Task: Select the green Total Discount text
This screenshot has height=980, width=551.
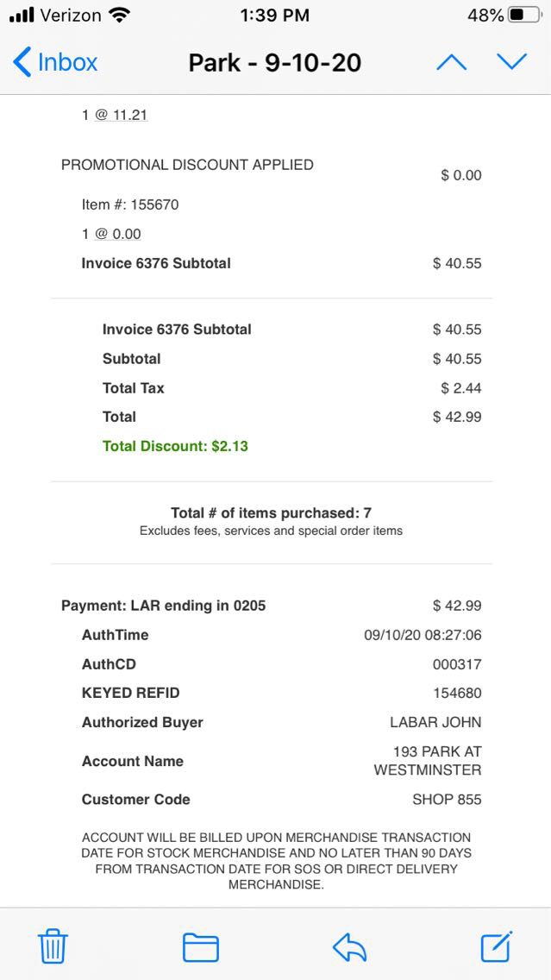Action: 175,446
